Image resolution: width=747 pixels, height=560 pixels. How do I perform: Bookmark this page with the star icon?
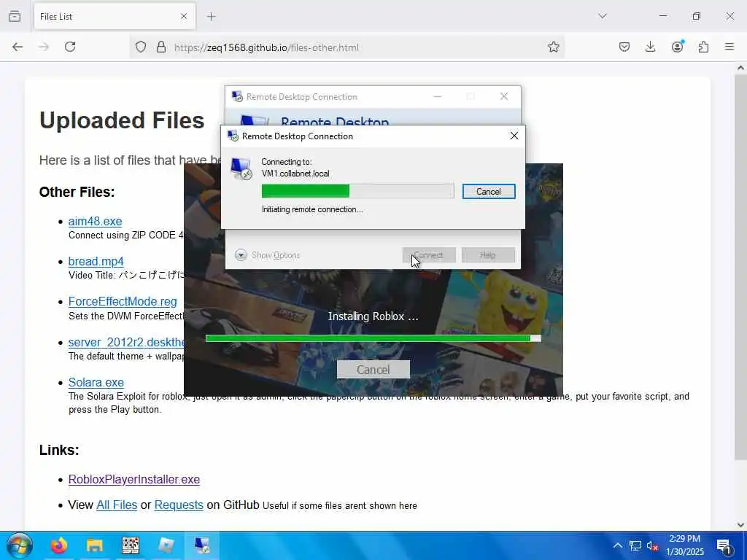point(553,47)
